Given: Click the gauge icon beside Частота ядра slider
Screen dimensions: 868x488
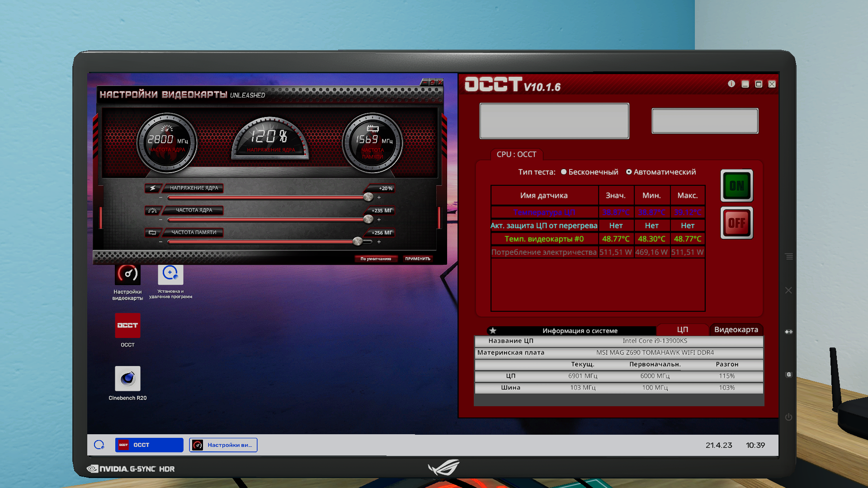Looking at the screenshot, I should point(152,211).
